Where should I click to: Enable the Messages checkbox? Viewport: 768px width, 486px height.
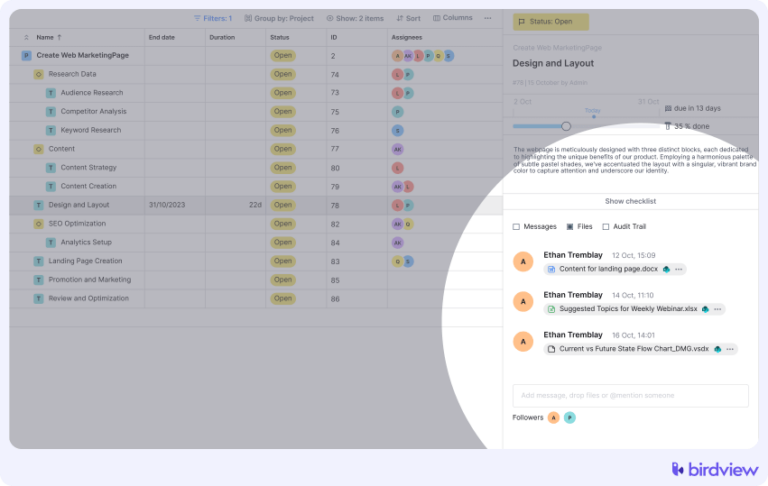(x=516, y=227)
